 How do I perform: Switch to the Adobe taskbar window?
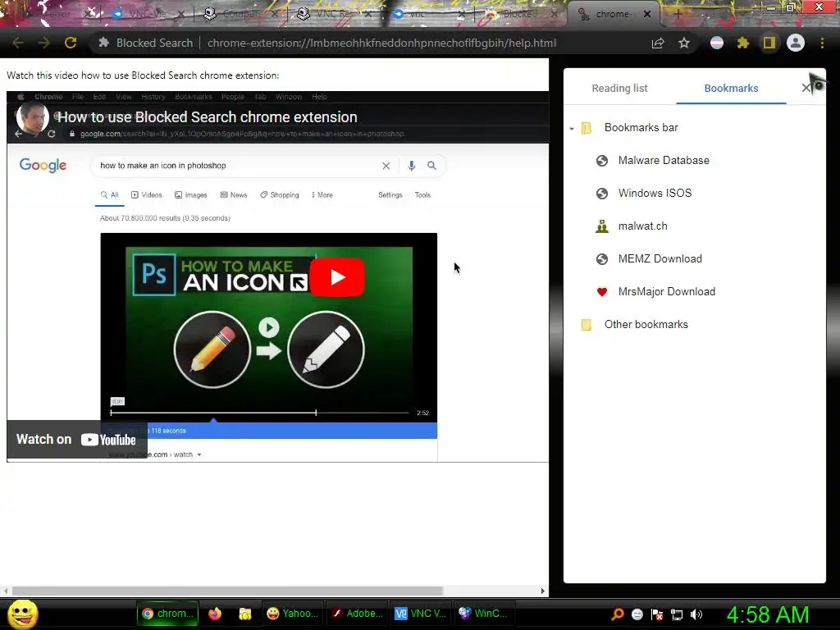click(357, 614)
